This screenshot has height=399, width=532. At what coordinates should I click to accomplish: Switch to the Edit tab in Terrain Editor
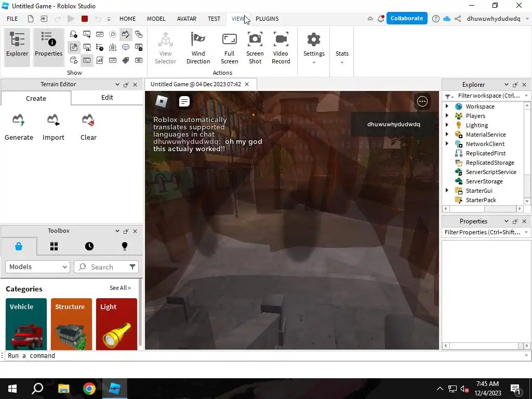pos(107,98)
